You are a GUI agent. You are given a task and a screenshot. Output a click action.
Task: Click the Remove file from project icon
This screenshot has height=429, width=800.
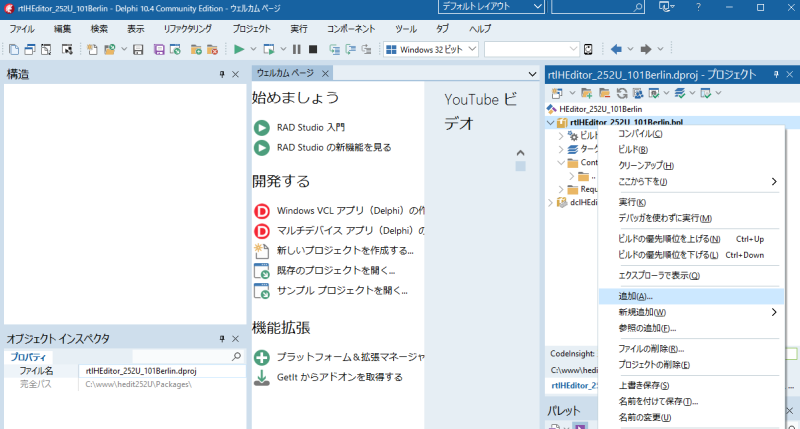(212, 49)
